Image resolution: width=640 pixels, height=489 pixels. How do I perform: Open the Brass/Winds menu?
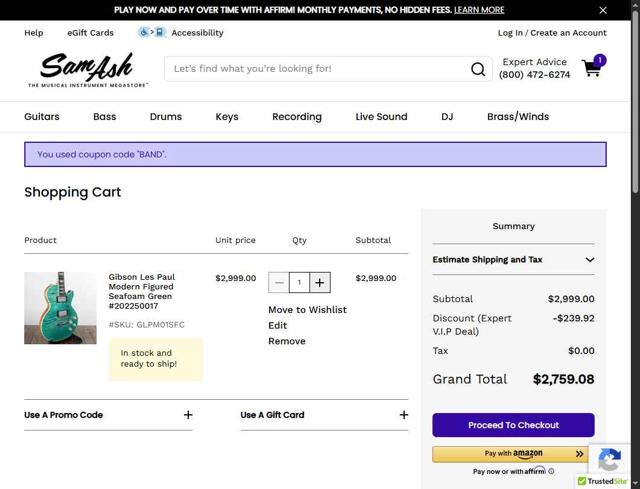(x=518, y=117)
